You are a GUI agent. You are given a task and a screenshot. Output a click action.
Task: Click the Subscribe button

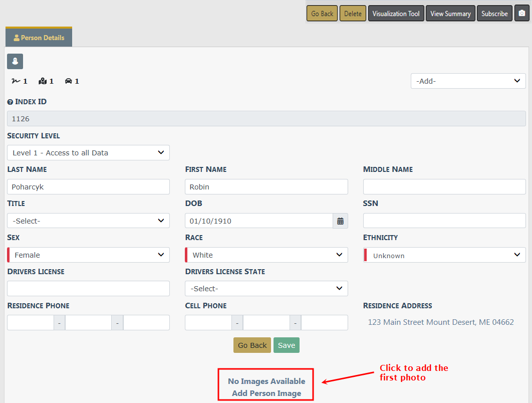(494, 14)
